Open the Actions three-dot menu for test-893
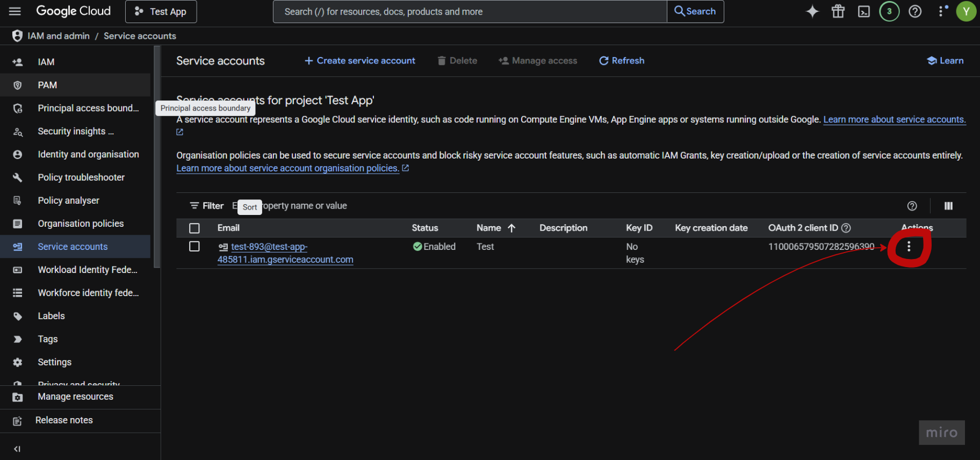This screenshot has height=460, width=980. 909,247
